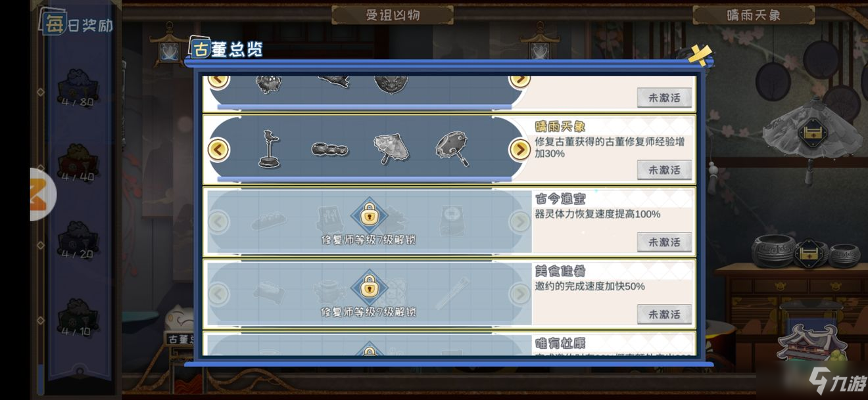
Task: Select the umbrella antique in 晴雨天象 row
Action: click(x=452, y=148)
